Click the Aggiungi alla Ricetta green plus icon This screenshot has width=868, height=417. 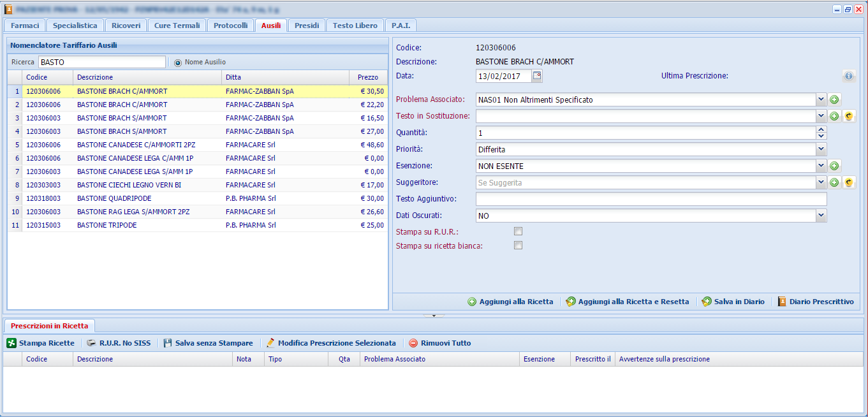point(472,302)
